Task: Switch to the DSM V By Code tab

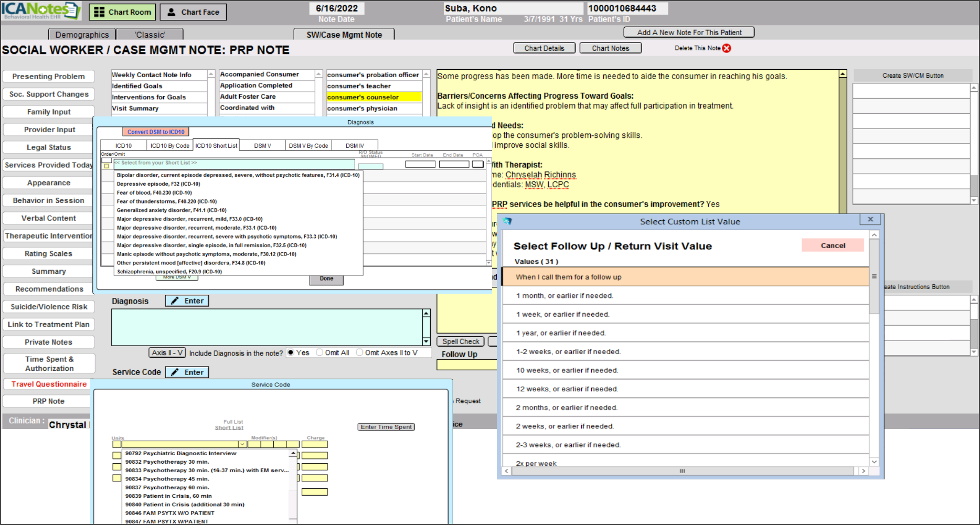Action: click(308, 146)
